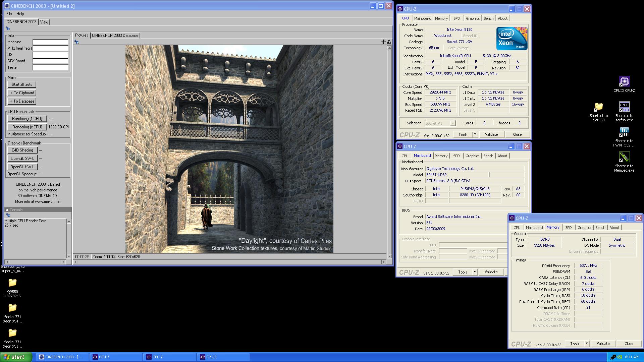Click the MHz (real freq.) input field
The height and width of the screenshot is (362, 644).
coord(51,48)
